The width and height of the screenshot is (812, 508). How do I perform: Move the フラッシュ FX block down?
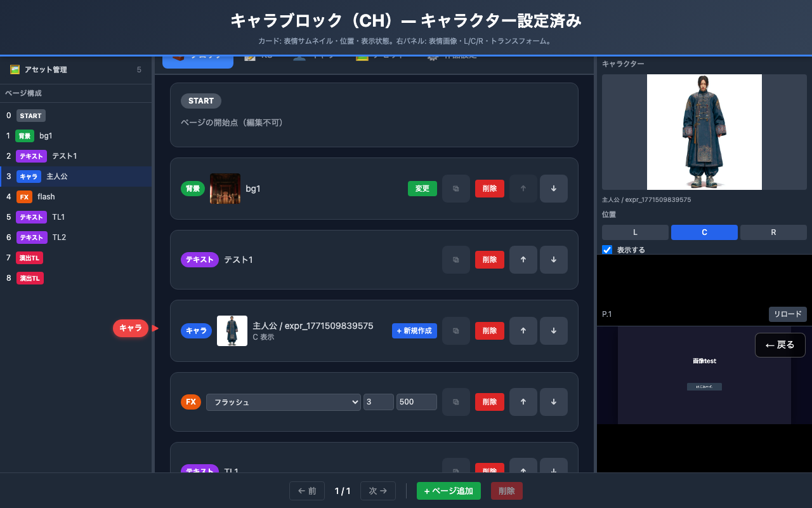[x=554, y=402]
